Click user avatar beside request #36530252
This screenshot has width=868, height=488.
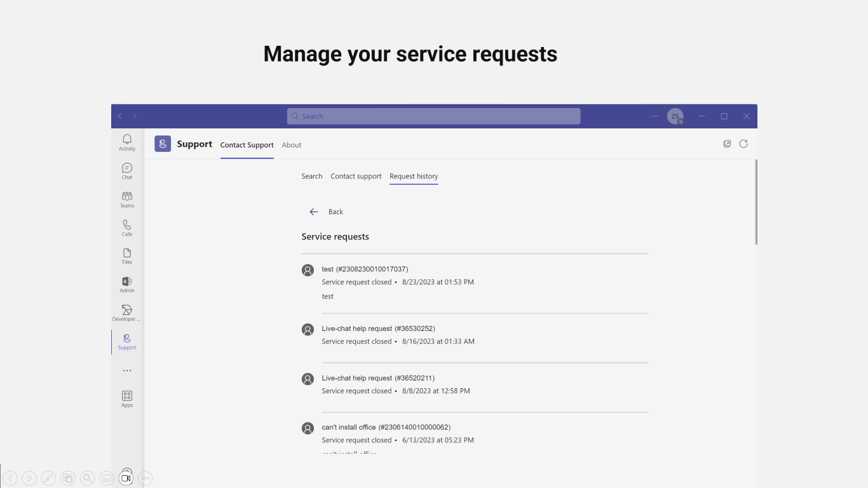[308, 329]
